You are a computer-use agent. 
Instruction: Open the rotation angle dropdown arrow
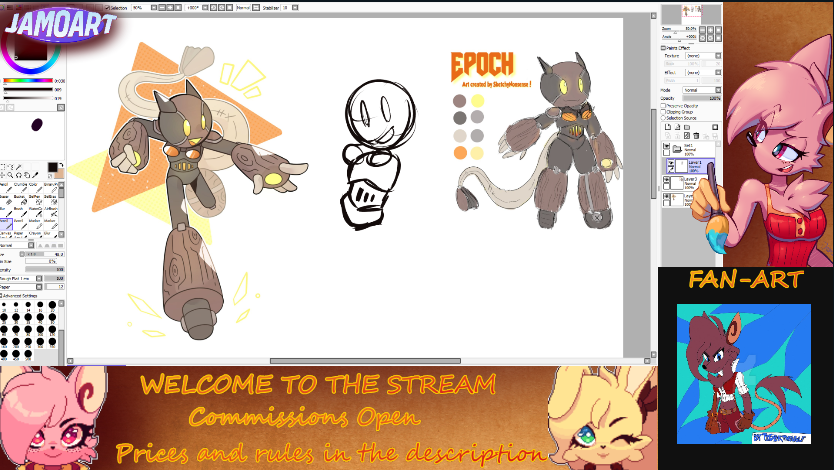coord(205,8)
